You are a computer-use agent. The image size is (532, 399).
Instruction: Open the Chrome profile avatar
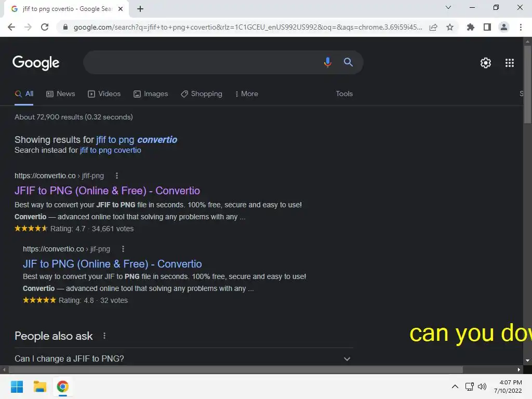coord(504,27)
